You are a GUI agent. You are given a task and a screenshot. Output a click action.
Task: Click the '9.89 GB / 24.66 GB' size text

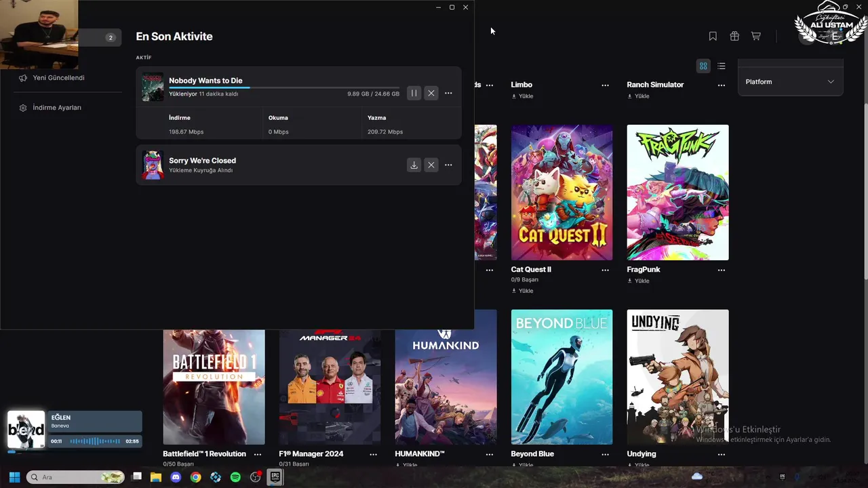[373, 94]
